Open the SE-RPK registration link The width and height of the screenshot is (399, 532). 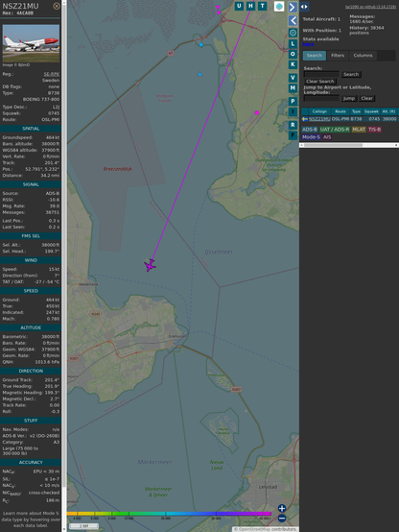pos(52,74)
